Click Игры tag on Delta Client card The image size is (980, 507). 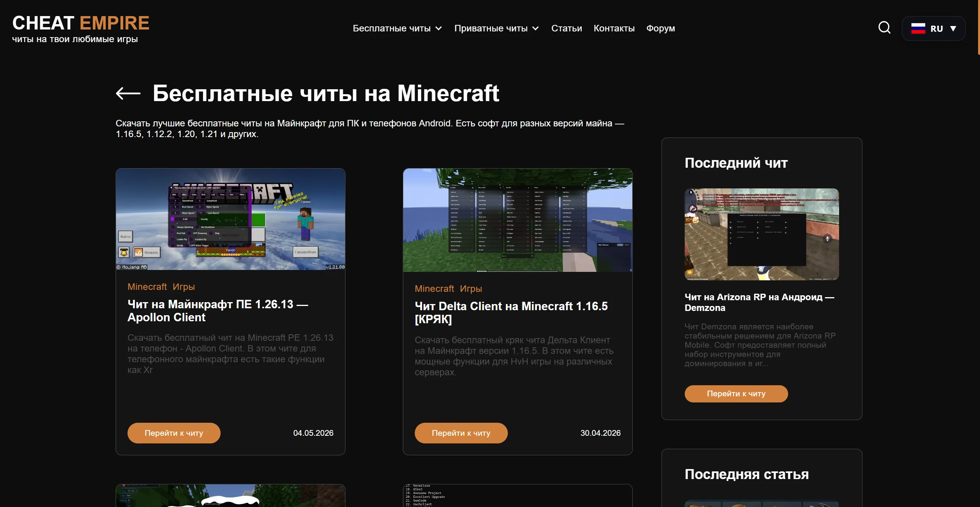(471, 288)
